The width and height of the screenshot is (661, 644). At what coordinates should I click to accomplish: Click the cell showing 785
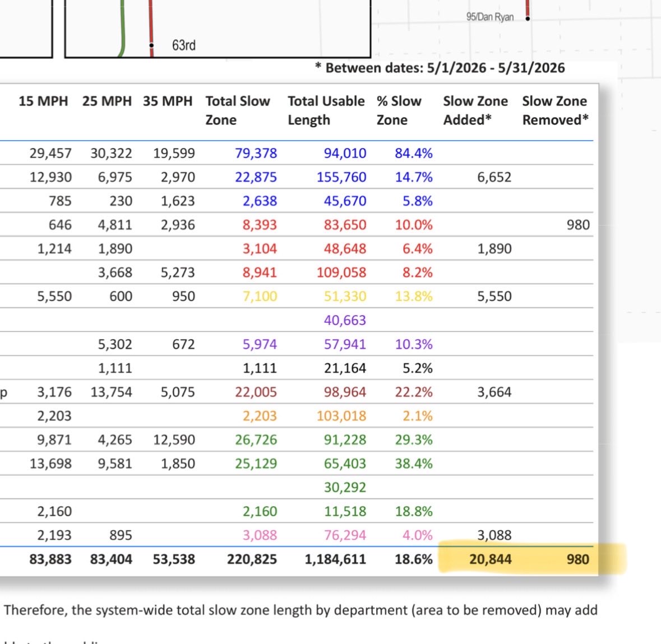point(60,201)
